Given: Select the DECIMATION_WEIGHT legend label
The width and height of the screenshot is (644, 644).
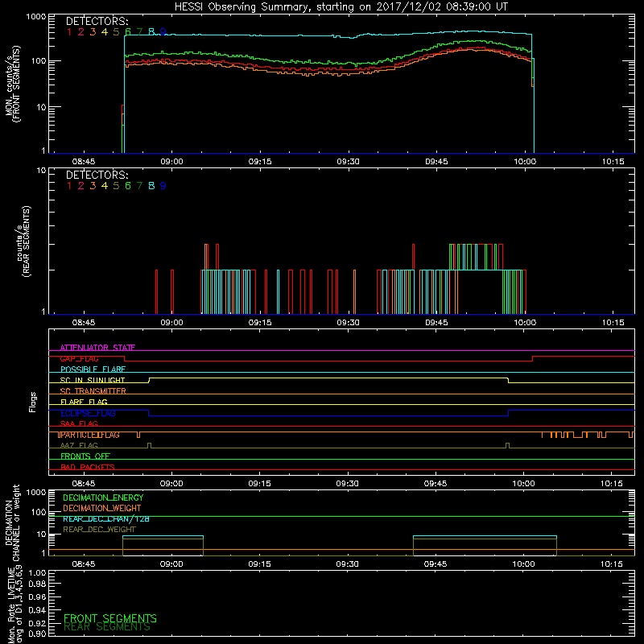Looking at the screenshot, I should (102, 508).
